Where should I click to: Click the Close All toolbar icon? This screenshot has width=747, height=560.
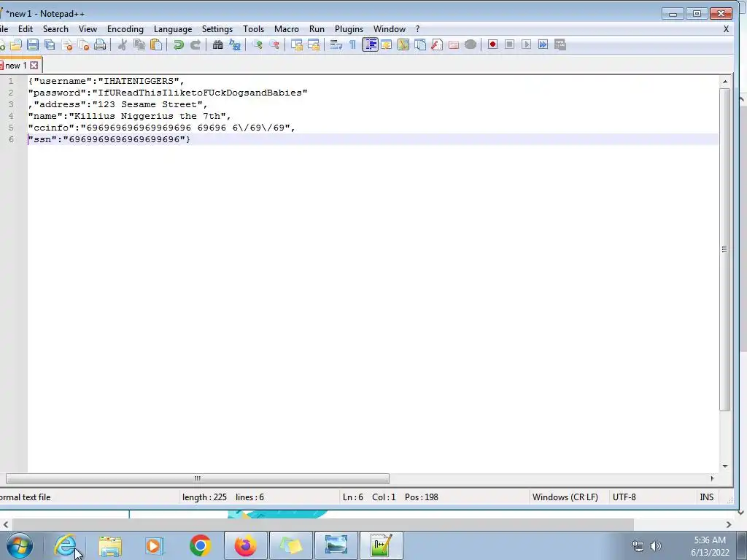tap(83, 44)
